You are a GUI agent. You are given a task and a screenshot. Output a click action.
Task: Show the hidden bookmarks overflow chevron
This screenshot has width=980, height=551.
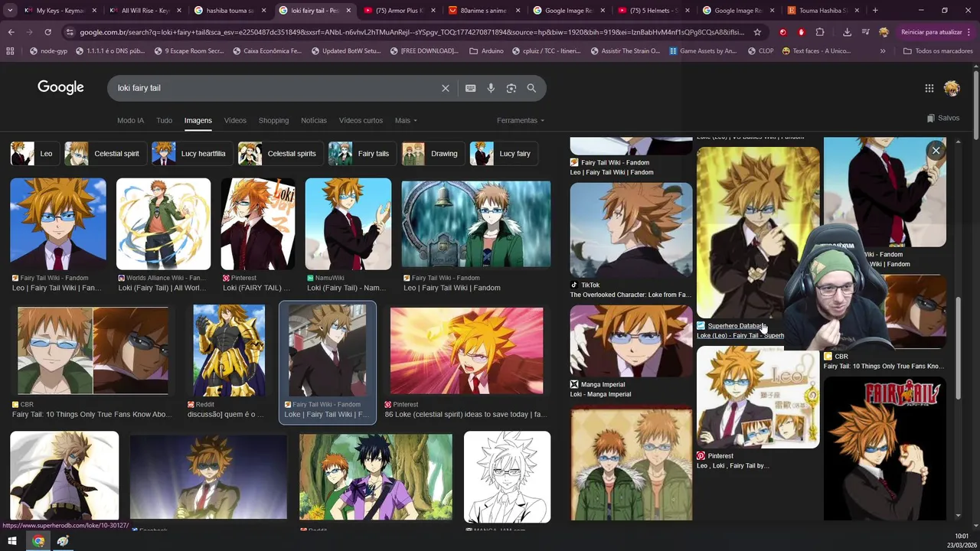click(883, 51)
